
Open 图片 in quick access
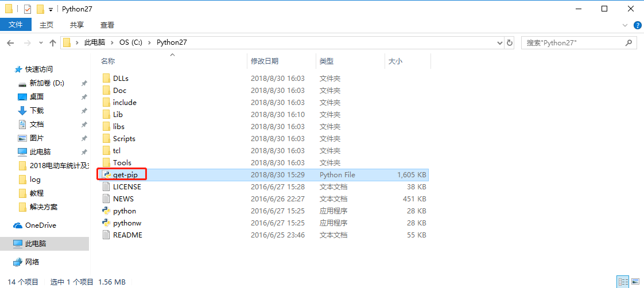(x=37, y=138)
